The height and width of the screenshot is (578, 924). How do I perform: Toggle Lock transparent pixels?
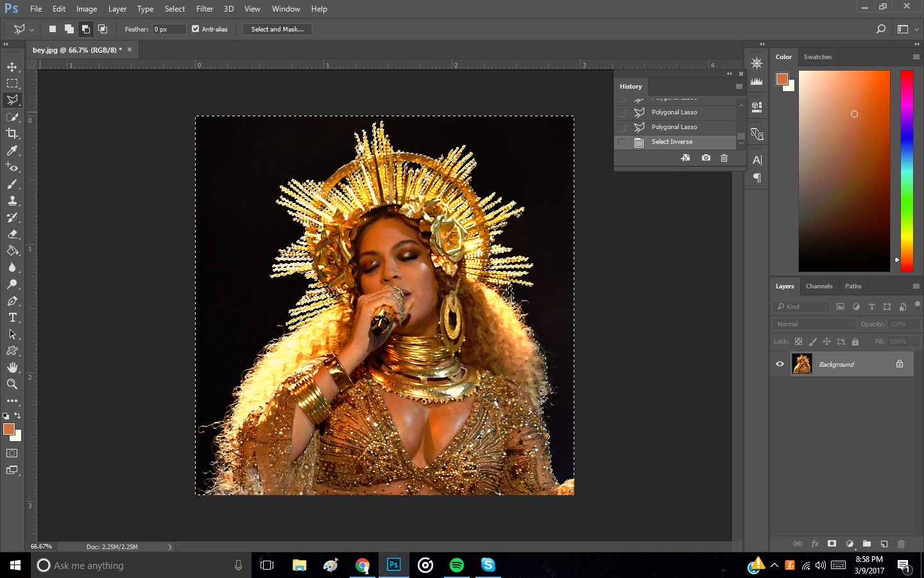tap(798, 342)
